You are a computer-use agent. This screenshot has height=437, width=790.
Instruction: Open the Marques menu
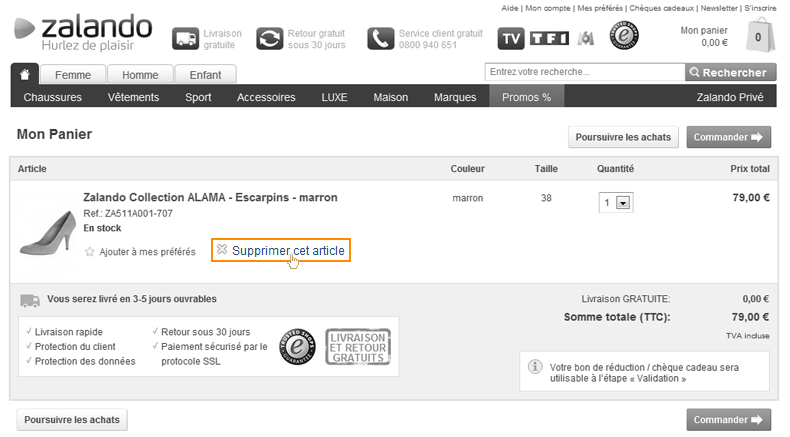455,97
